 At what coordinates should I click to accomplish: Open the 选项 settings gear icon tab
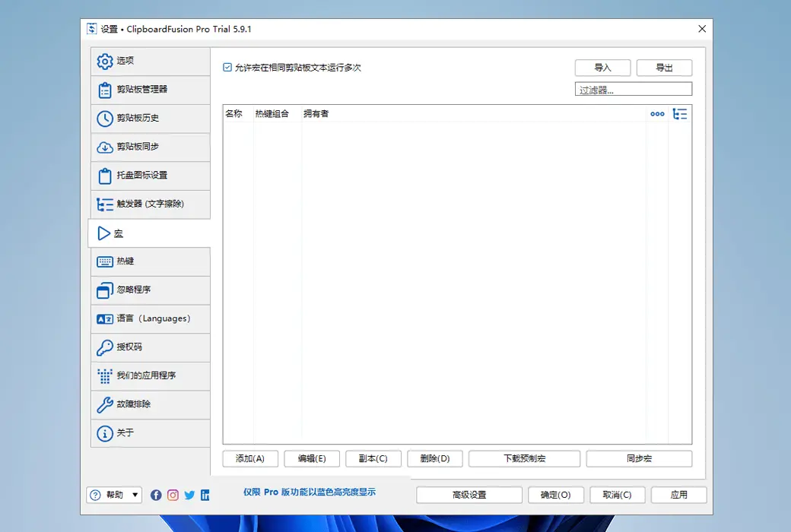pyautogui.click(x=151, y=61)
